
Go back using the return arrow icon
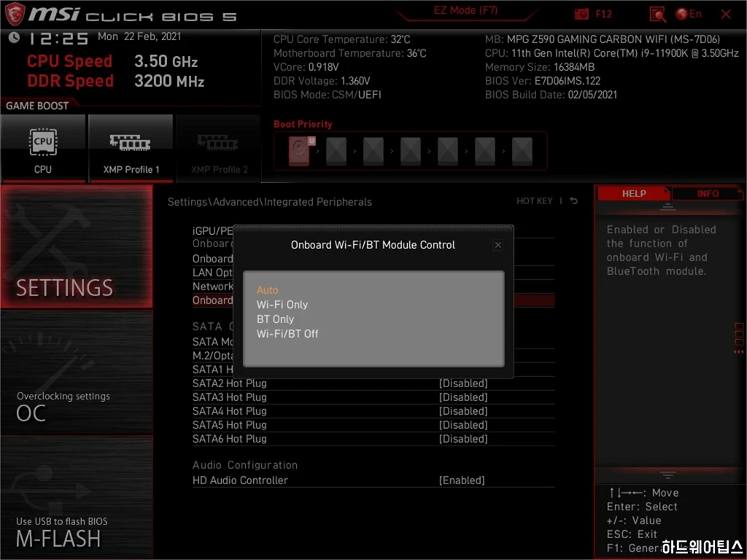[x=574, y=201]
